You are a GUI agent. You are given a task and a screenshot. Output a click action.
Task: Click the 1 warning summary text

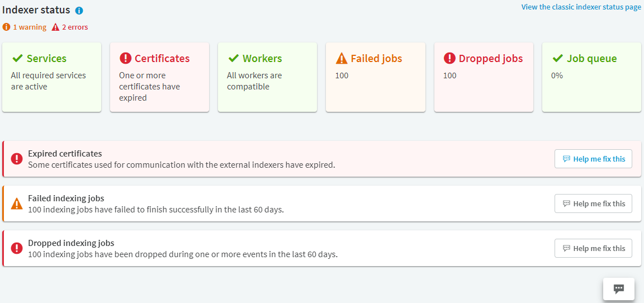click(x=30, y=27)
